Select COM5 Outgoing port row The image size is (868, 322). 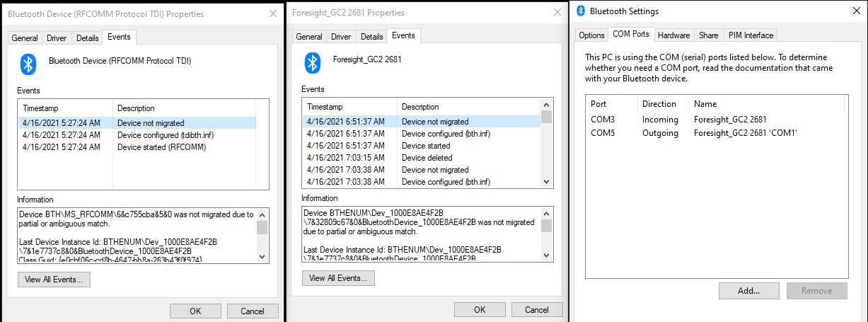(717, 132)
